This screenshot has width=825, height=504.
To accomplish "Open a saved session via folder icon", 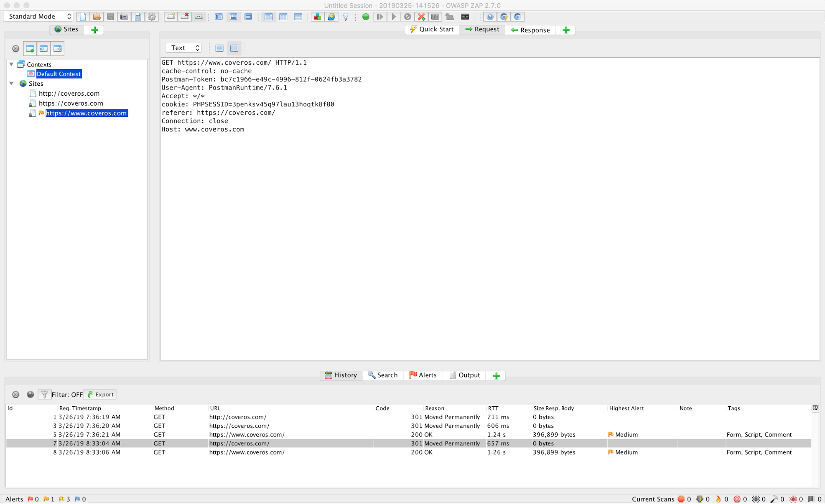I will click(x=97, y=16).
